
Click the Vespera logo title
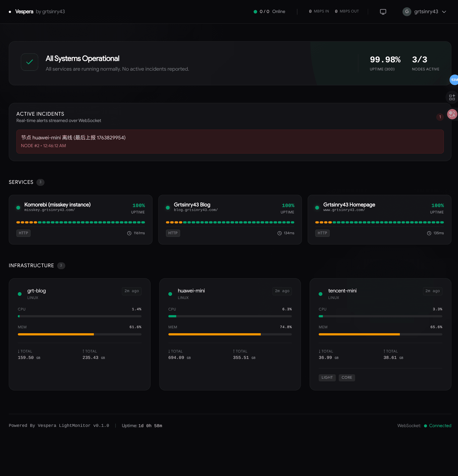tap(24, 12)
